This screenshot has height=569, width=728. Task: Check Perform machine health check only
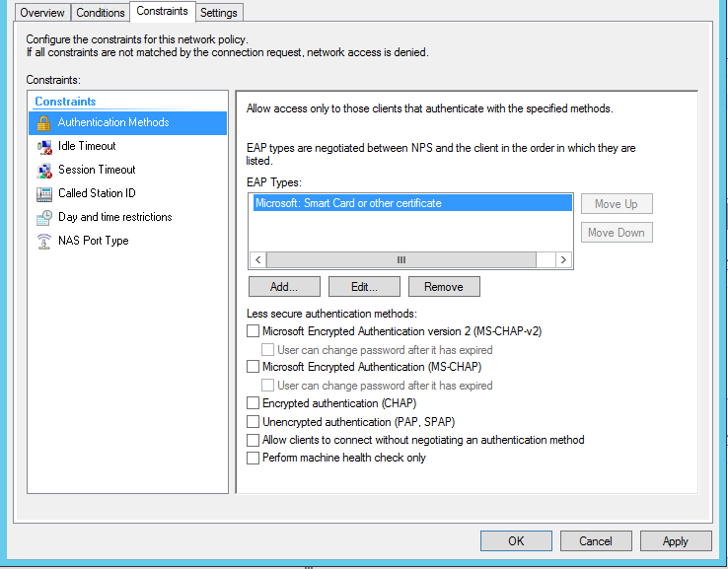coord(253,459)
